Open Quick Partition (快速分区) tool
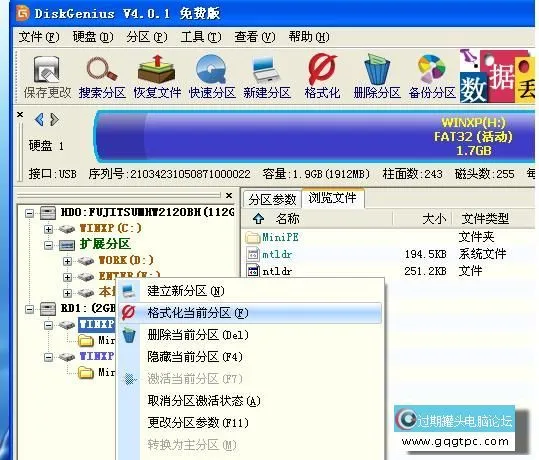 pos(212,77)
